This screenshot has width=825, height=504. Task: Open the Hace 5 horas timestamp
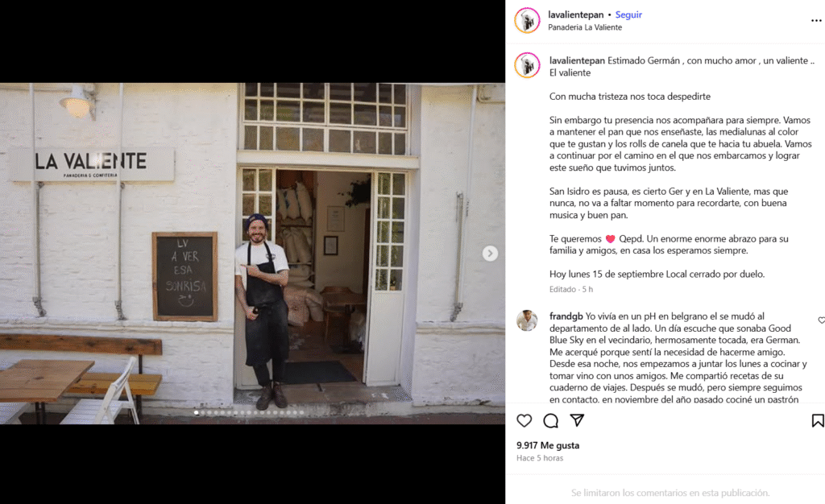coord(540,458)
